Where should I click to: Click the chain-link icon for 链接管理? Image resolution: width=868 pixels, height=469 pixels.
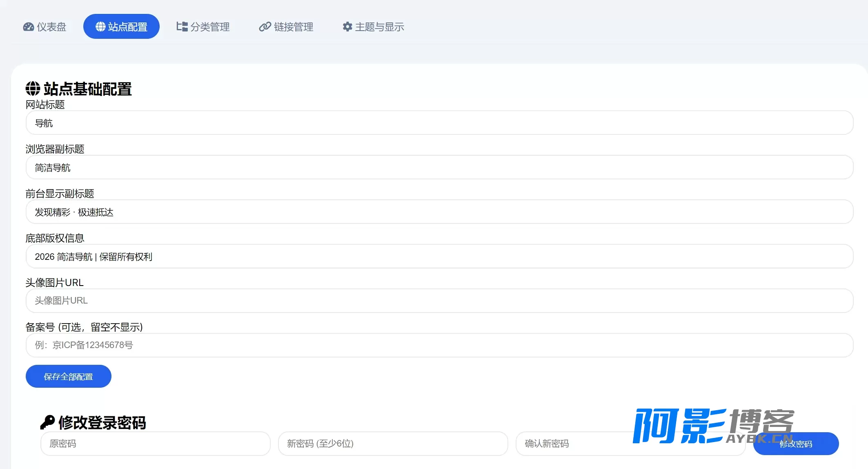265,27
